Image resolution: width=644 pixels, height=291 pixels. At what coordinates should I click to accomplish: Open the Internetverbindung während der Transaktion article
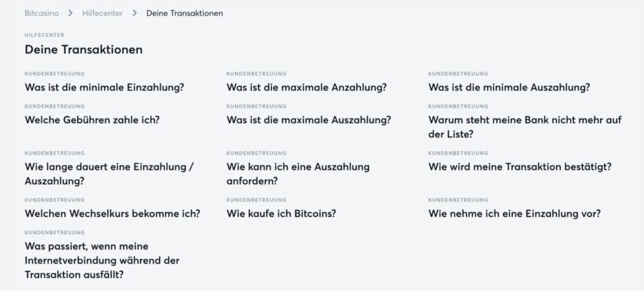point(102,260)
